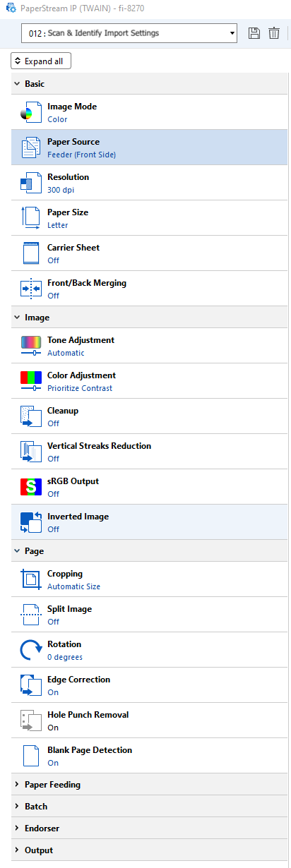The height and width of the screenshot is (868, 291).
Task: Click the Tone Adjustment rainbow icon
Action: (30, 346)
